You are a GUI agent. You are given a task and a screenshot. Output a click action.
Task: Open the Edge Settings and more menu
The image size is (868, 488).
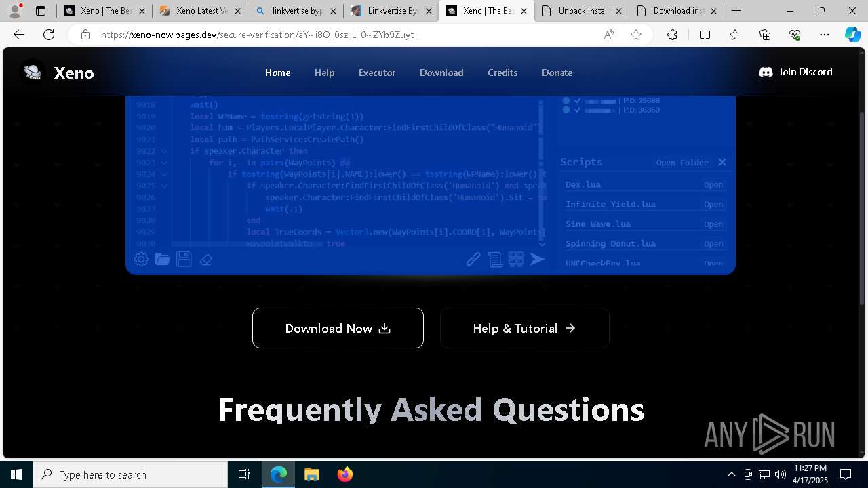tap(825, 35)
